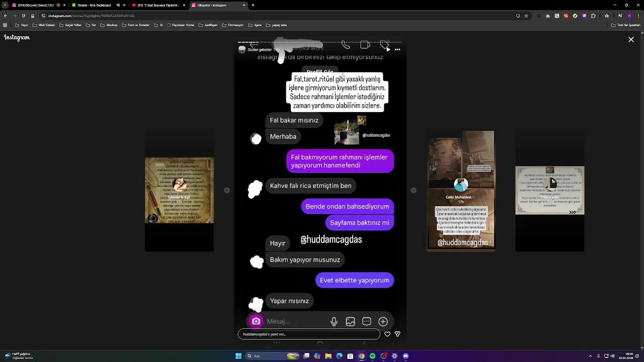Open Chrome extensions puzzle menu
The image size is (644, 362).
click(593, 16)
